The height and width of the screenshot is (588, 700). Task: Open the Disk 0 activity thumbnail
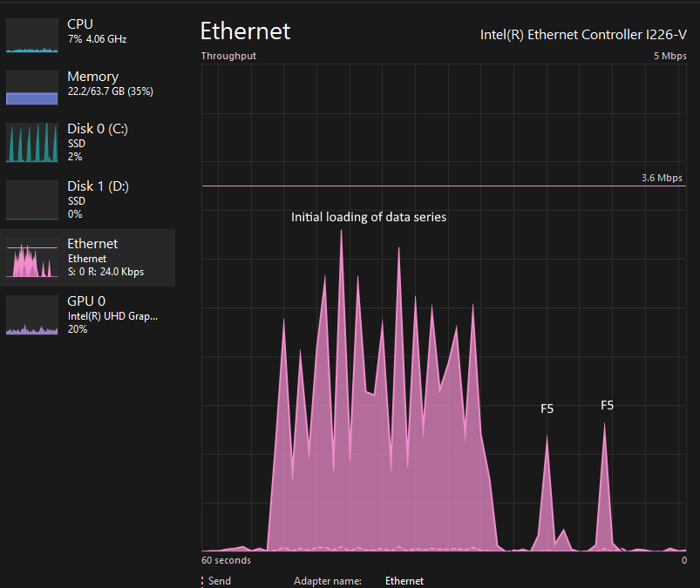tap(31, 142)
